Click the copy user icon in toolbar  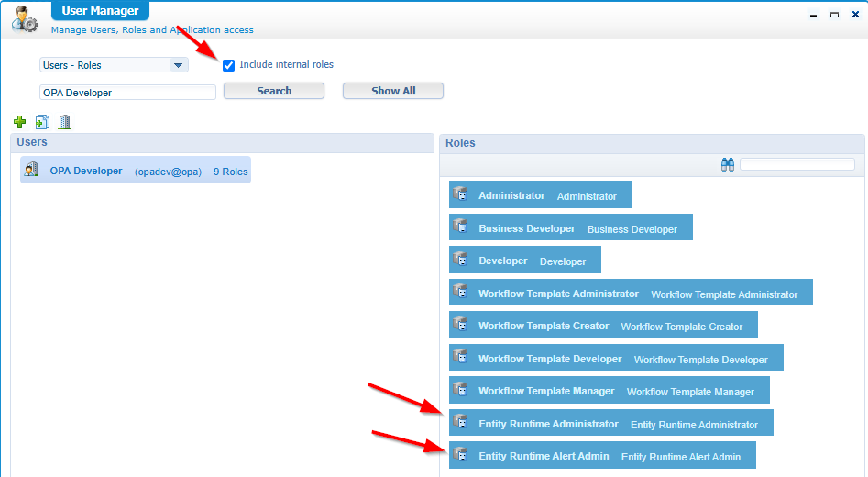pos(42,122)
